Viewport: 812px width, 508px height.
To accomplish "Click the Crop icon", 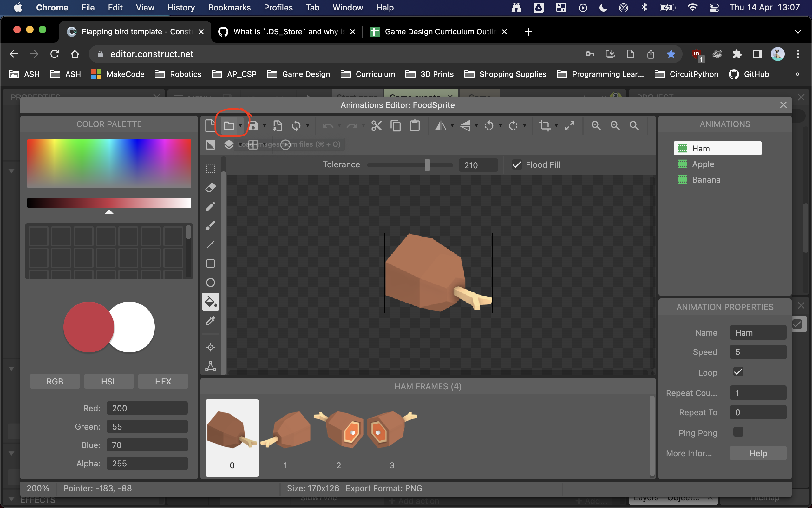I will point(545,126).
